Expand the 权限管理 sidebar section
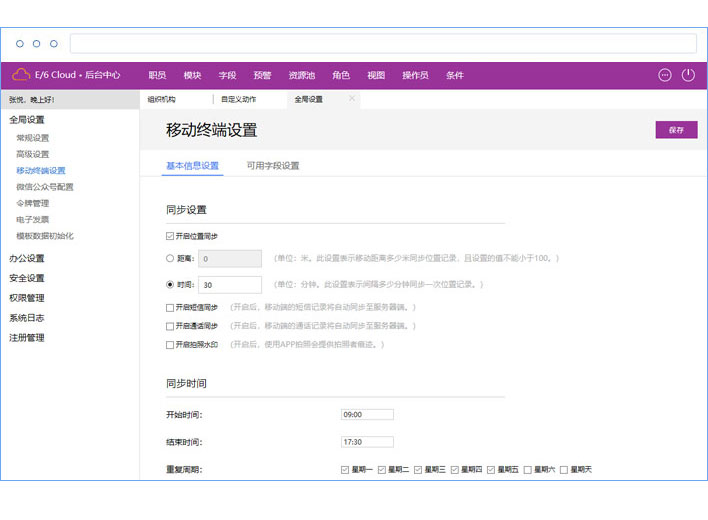Viewport: 708px width, 520px height. point(27,298)
